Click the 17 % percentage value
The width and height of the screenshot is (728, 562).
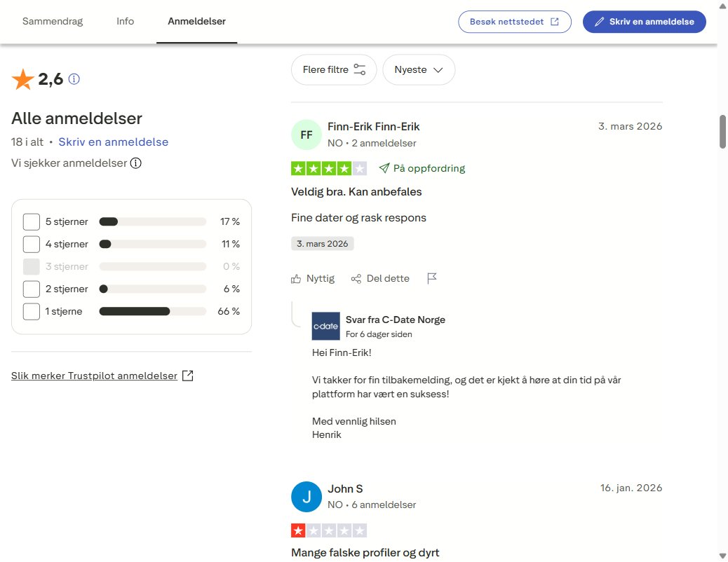click(x=230, y=222)
